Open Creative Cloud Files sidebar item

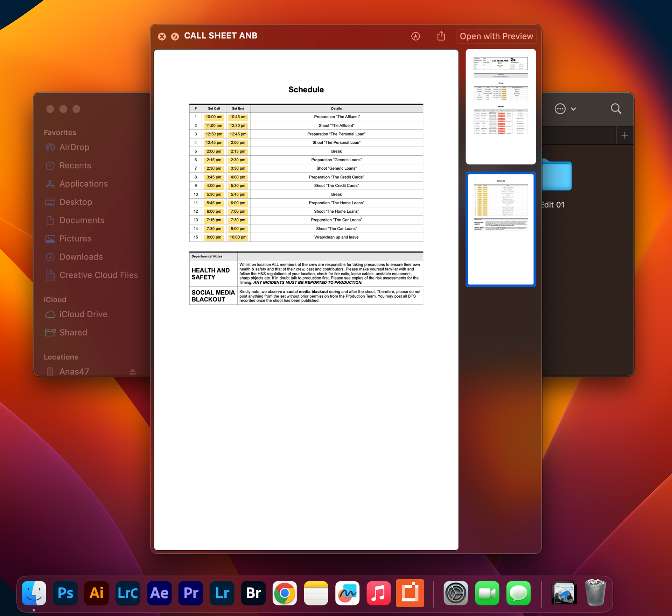[98, 275]
